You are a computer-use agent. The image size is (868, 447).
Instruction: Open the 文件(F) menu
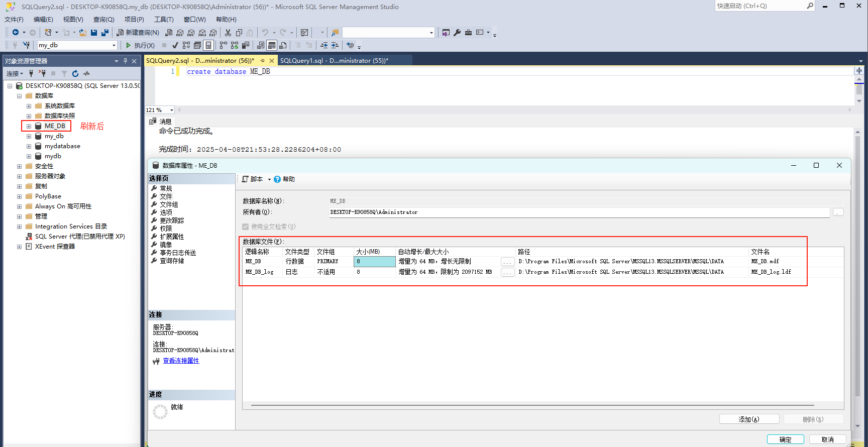click(x=14, y=19)
